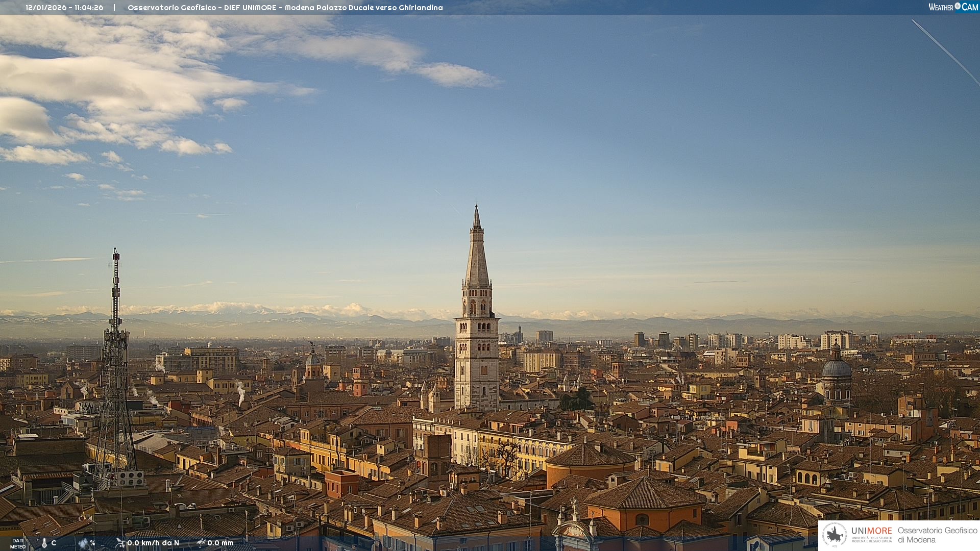Screen dimensions: 980x551
Task: Click the UNIMORE horseman seal emblem
Action: [x=835, y=535]
